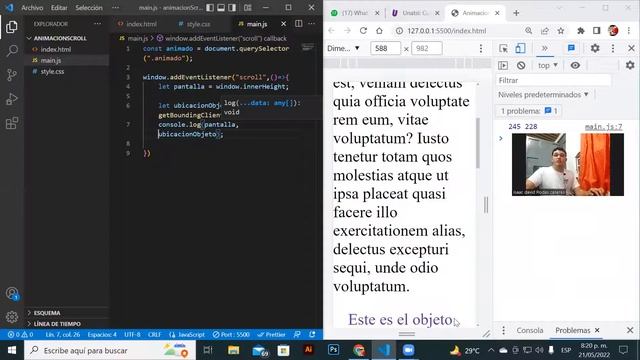
Task: Change the Espacios: 4 indentation setting
Action: 102,334
